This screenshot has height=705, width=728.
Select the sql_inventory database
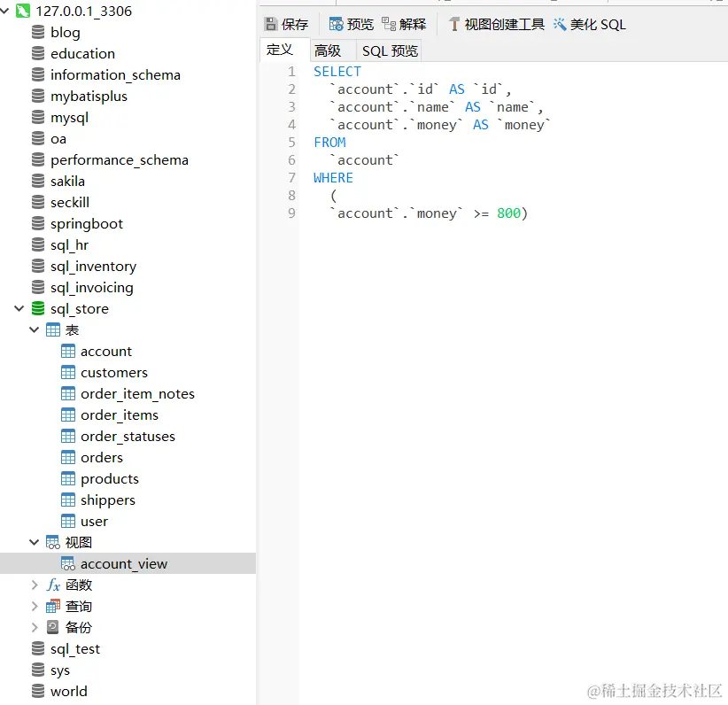click(x=93, y=267)
